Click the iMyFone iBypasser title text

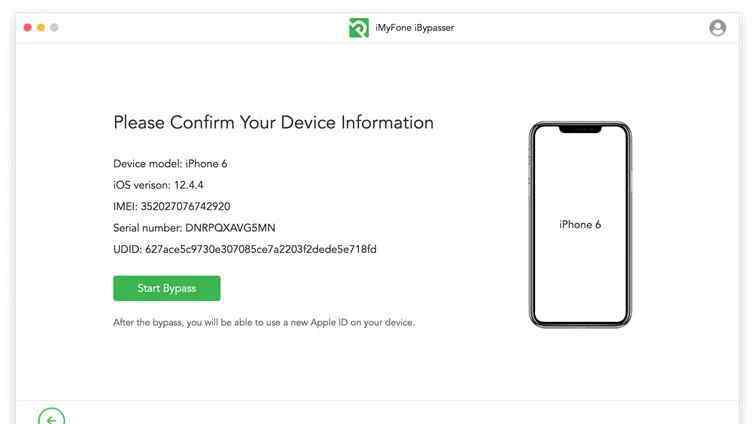415,28
